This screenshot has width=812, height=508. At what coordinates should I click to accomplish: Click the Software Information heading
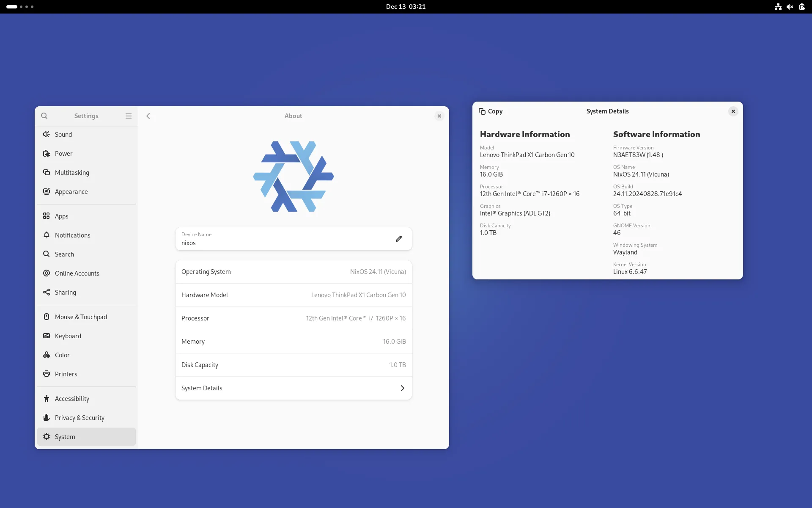point(657,134)
